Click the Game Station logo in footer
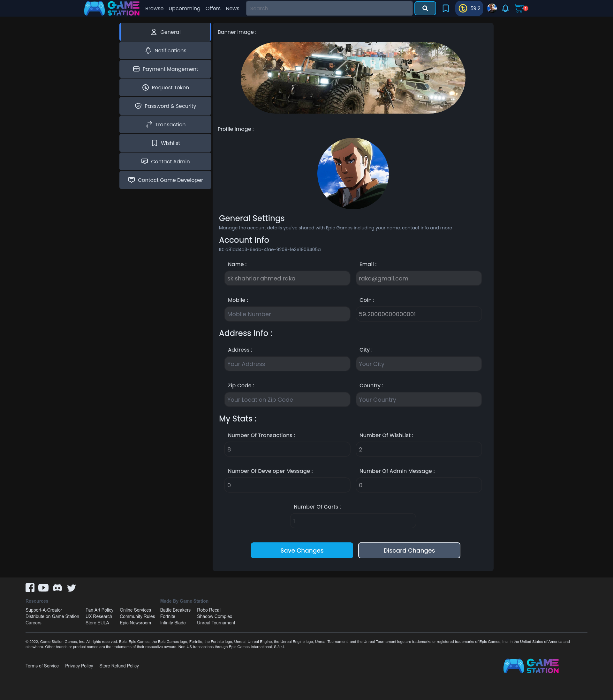The width and height of the screenshot is (613, 700). (531, 666)
